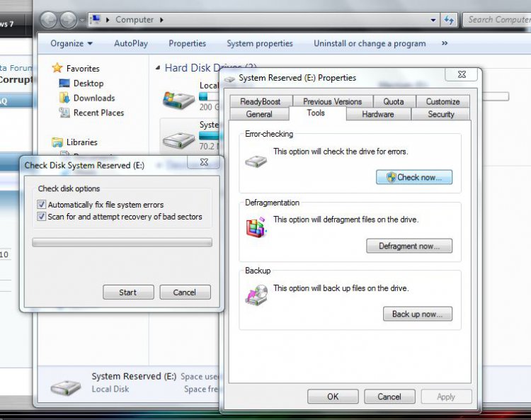Viewport: 531px width, 420px height.
Task: Switch to the Hardware tab
Action: point(378,114)
